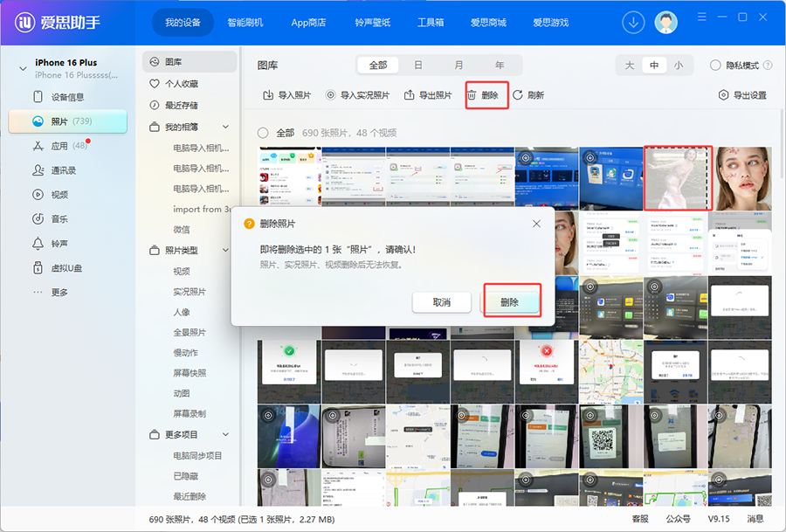Set thumbnail size to 中
The image size is (786, 532).
(x=654, y=66)
